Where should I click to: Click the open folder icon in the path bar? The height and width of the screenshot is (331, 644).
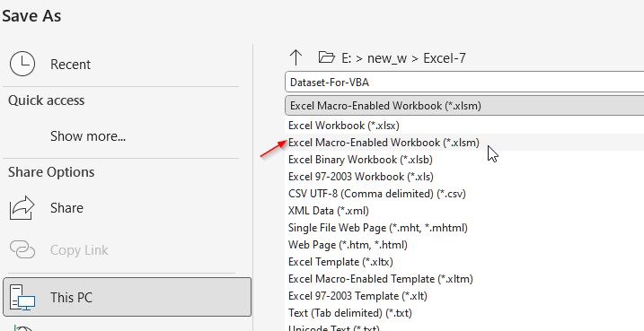327,57
